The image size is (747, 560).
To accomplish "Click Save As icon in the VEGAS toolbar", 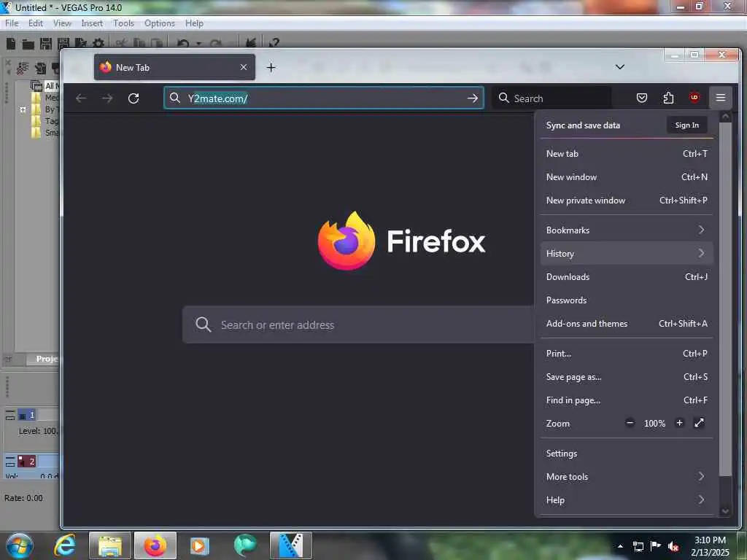I will coord(63,44).
